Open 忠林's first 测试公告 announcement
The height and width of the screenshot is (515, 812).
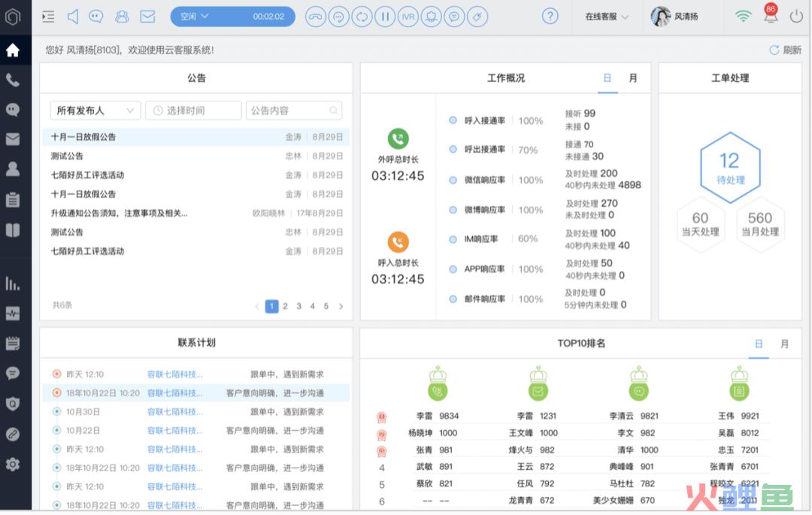196,156
